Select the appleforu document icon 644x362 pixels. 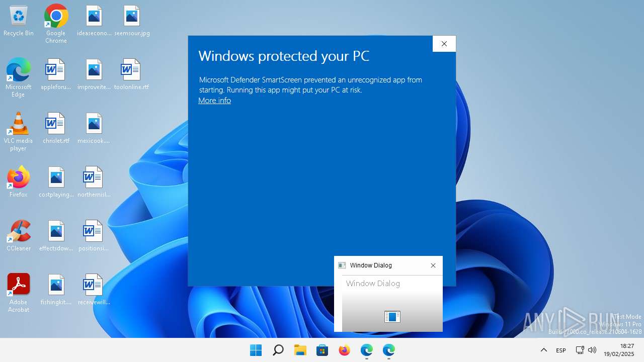tap(56, 75)
